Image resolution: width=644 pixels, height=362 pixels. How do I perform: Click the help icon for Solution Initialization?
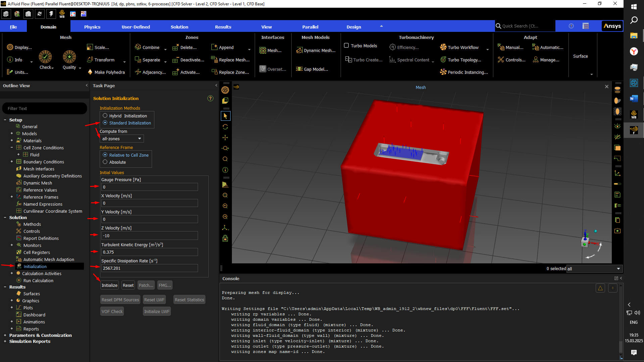[210, 98]
